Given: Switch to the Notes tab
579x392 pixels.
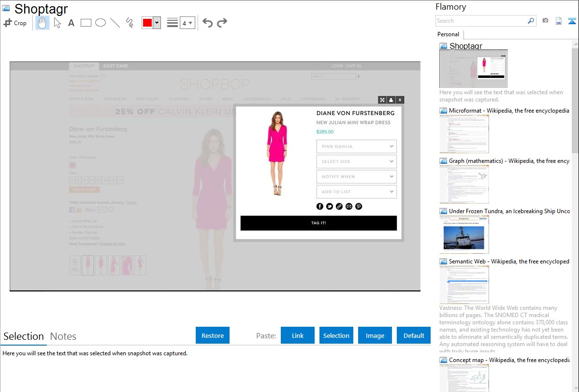Looking at the screenshot, I should [63, 336].
